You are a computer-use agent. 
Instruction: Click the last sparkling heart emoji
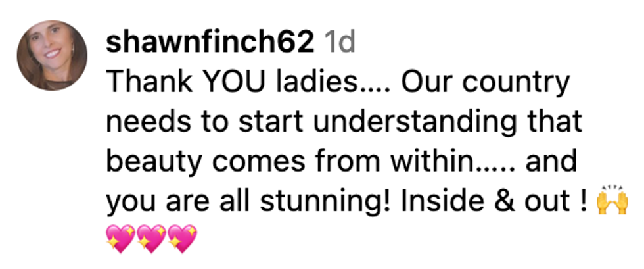(183, 239)
